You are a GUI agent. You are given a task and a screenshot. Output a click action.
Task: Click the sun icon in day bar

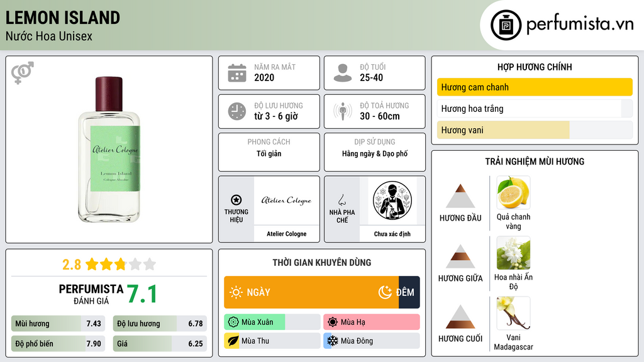pos(236,292)
